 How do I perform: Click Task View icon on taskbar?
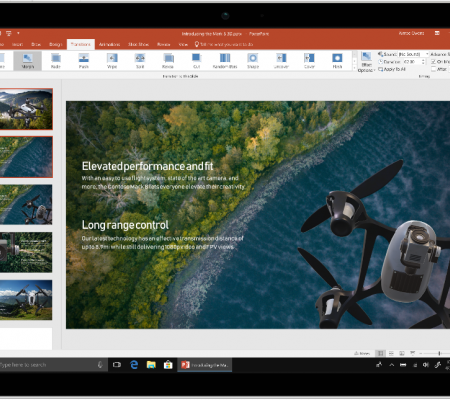(x=117, y=365)
